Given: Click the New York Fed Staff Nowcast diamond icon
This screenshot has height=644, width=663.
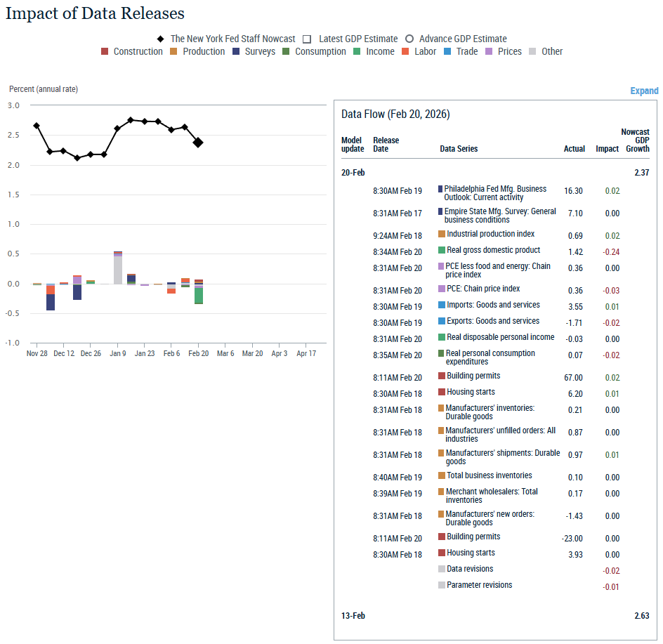Looking at the screenshot, I should 161,39.
